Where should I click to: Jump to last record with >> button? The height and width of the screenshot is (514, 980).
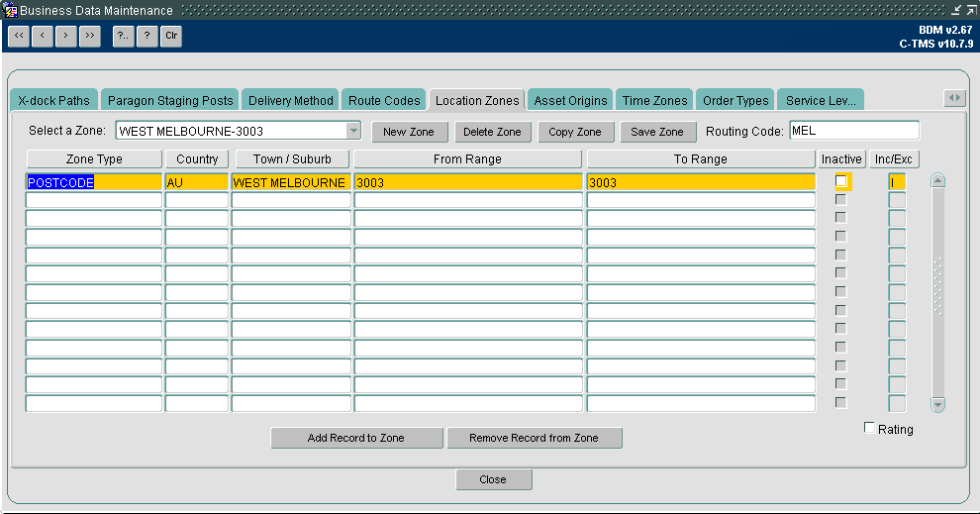click(x=89, y=36)
